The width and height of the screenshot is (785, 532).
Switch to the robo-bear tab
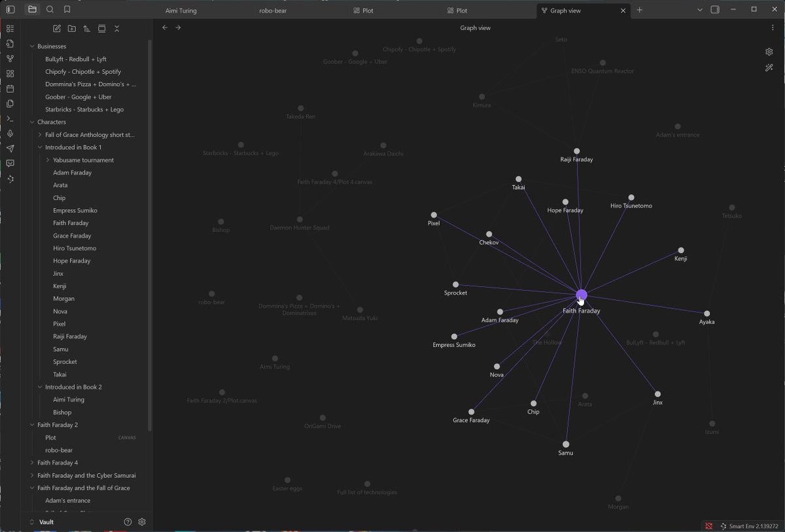coord(273,10)
